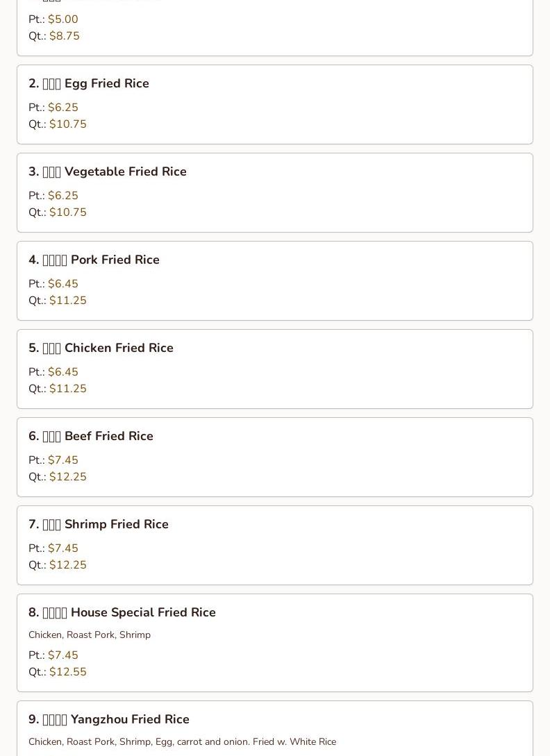Open Pork Fried Rice item

275,281
